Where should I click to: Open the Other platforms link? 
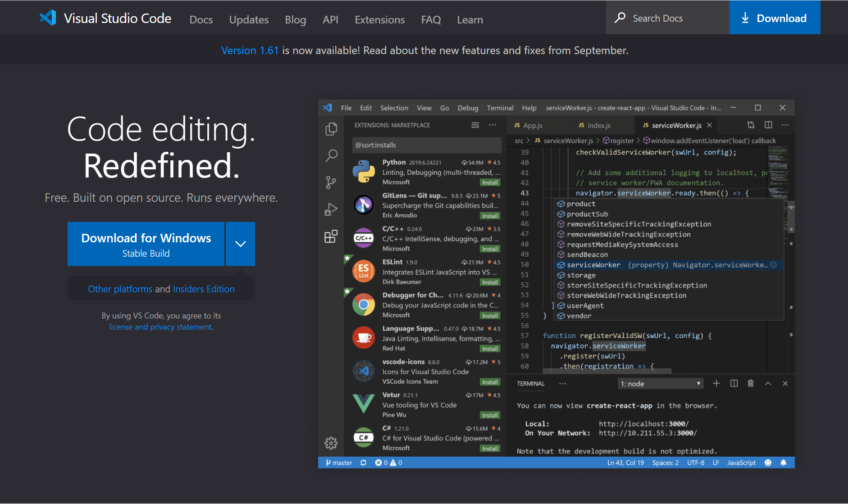click(120, 289)
